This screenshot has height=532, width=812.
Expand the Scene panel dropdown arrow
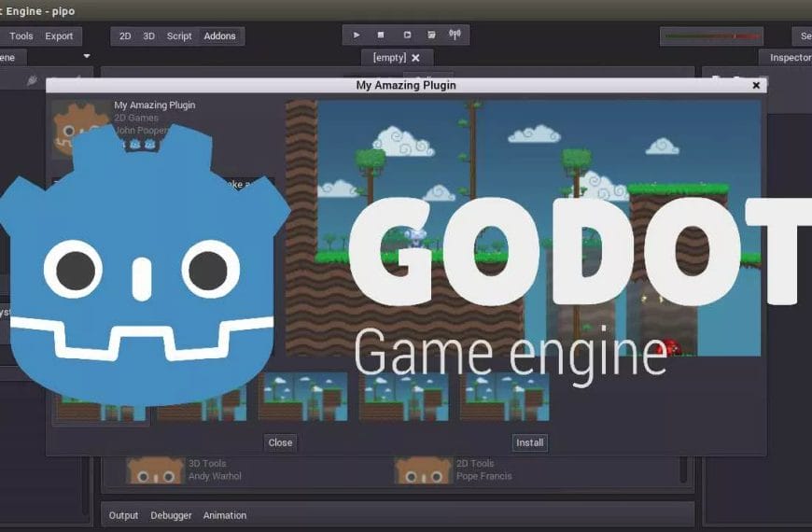(x=87, y=56)
